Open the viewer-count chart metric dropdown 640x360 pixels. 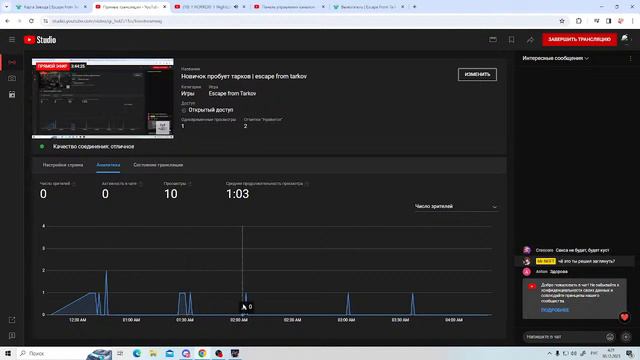pos(456,207)
